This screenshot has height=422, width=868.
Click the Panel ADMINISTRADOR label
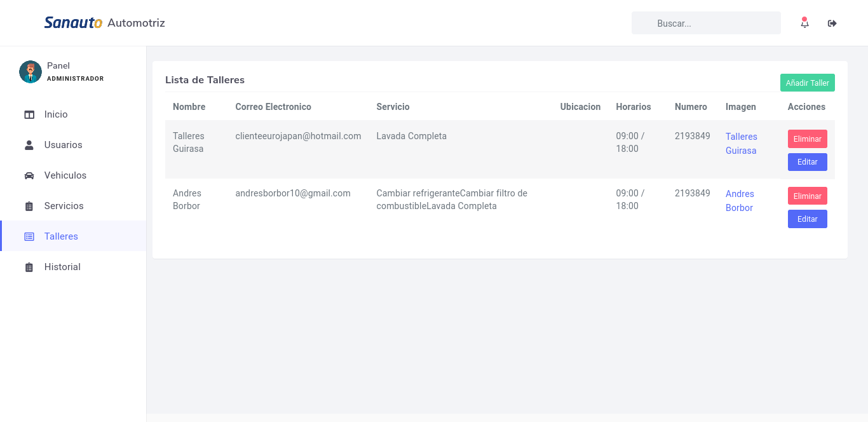[75, 72]
